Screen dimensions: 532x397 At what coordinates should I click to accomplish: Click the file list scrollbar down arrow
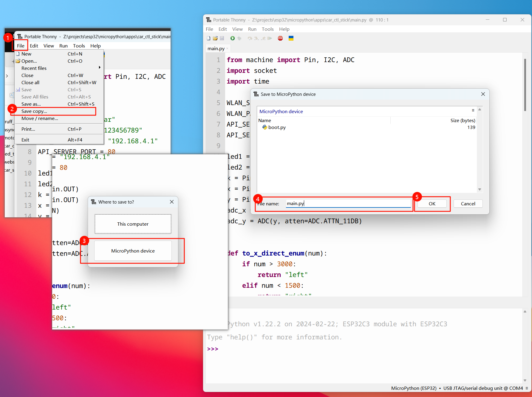click(x=480, y=189)
